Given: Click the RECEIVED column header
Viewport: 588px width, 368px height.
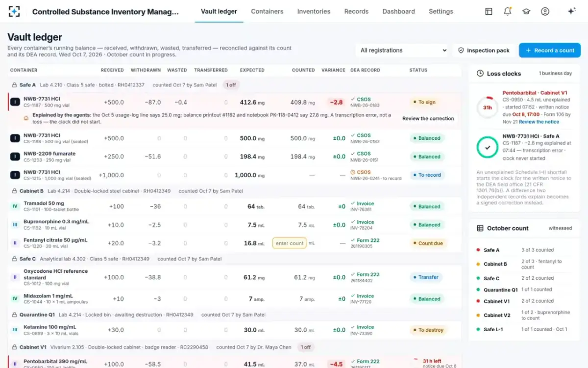Looking at the screenshot, I should point(112,70).
